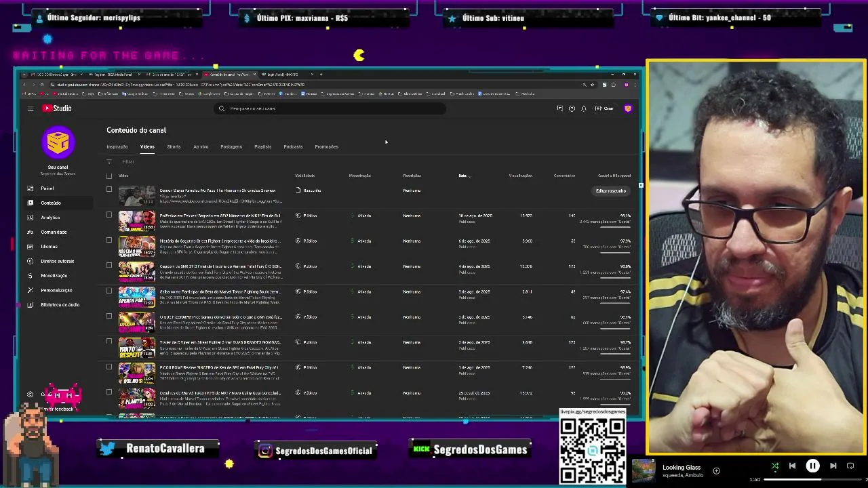
Task: Open the feedback messages icon in header
Action: [x=559, y=108]
